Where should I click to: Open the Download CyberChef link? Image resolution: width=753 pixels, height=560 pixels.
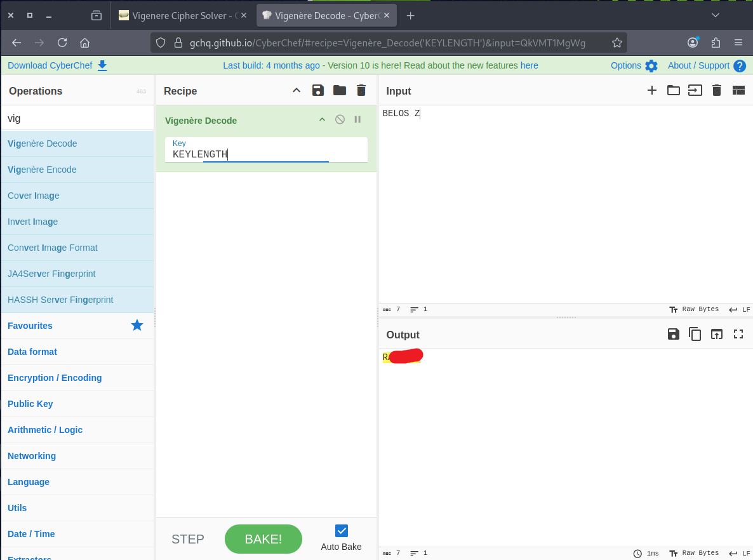click(x=57, y=65)
